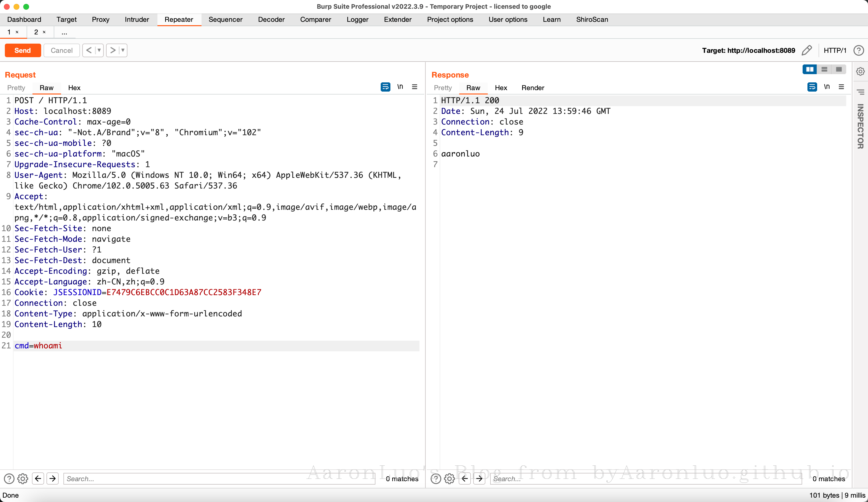Viewport: 868px width, 502px height.
Task: Click the macOS green fullscreen button
Action: point(26,7)
